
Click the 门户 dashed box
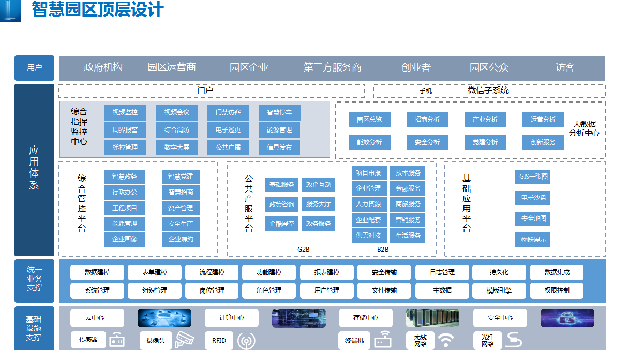click(x=212, y=91)
